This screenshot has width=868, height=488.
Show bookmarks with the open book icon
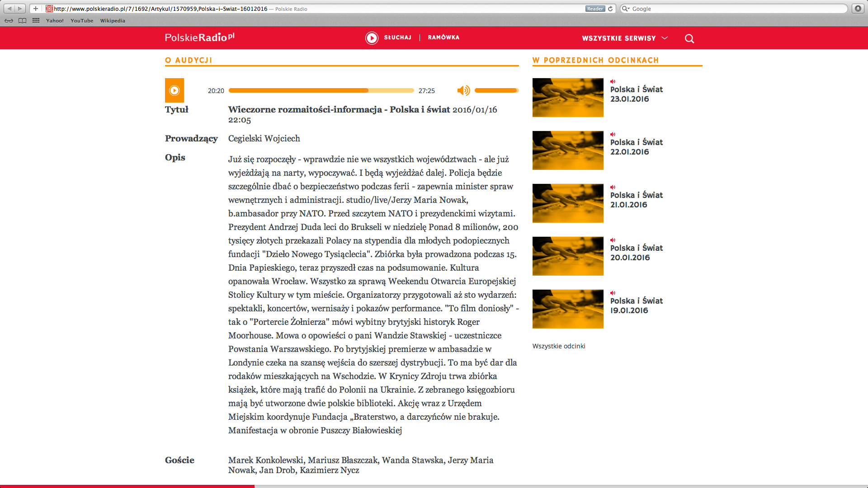click(x=22, y=21)
